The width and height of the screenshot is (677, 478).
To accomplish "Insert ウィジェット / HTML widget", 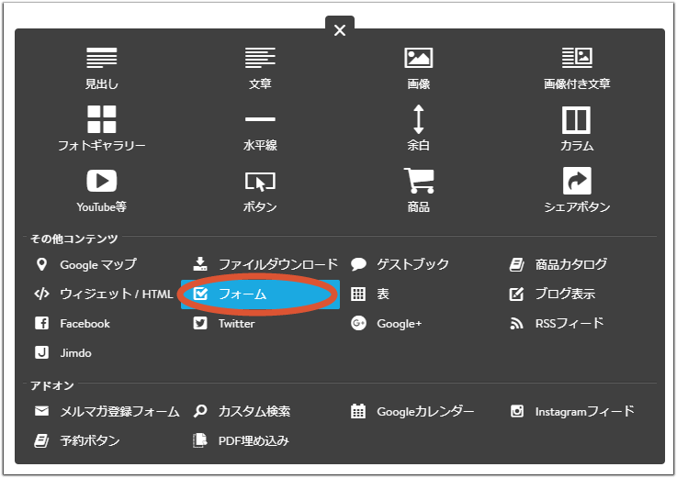I will (x=103, y=294).
